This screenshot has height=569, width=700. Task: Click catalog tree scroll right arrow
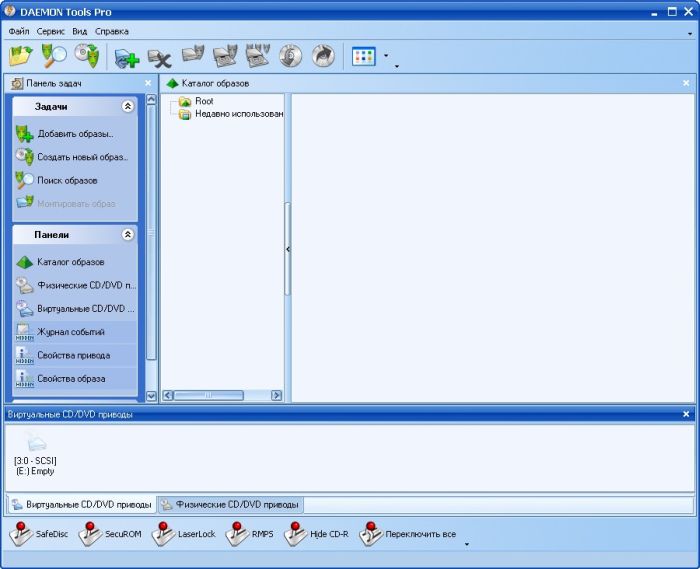pos(277,395)
